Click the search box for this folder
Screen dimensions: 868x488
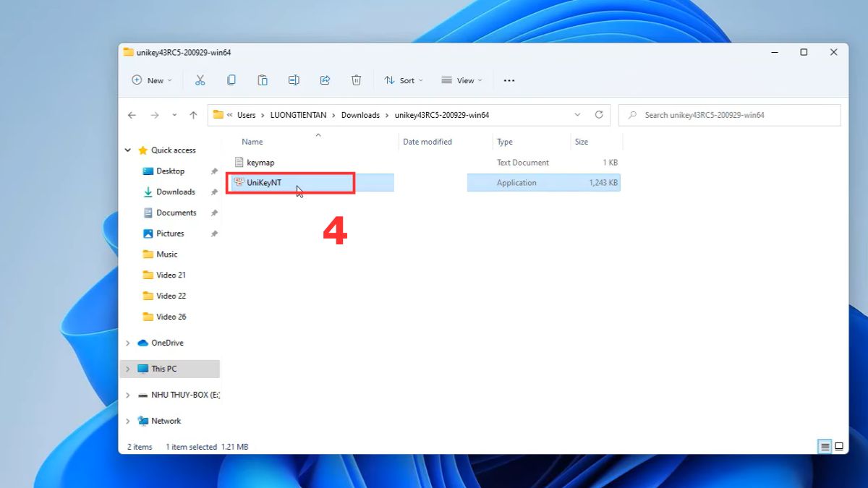[x=729, y=115]
